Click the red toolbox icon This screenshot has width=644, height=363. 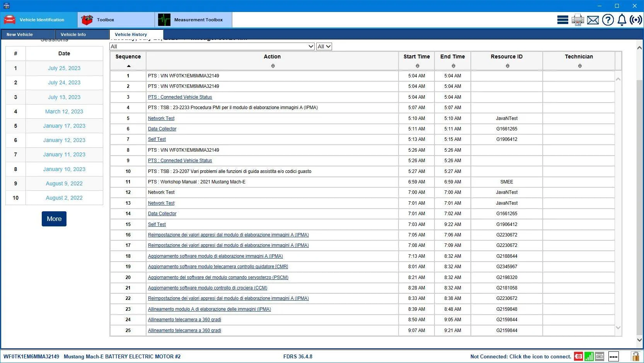[87, 20]
